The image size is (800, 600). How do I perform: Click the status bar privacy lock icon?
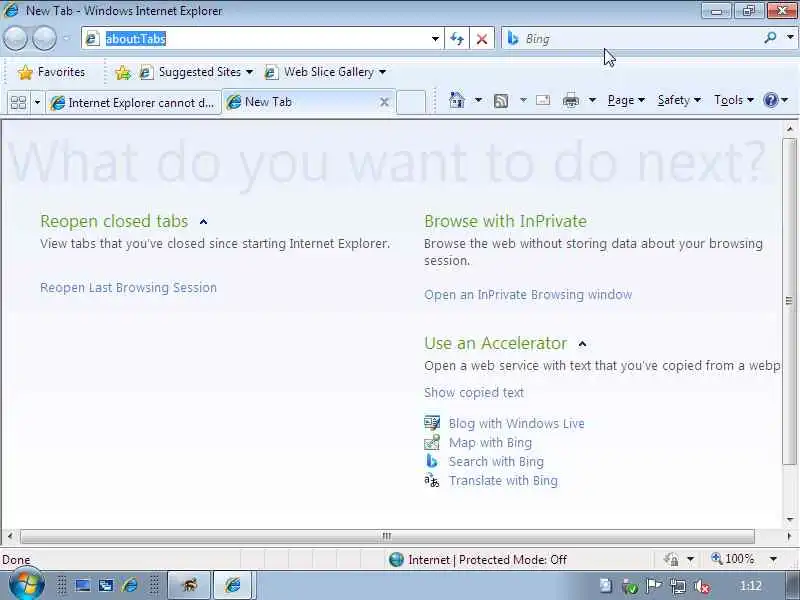click(671, 560)
